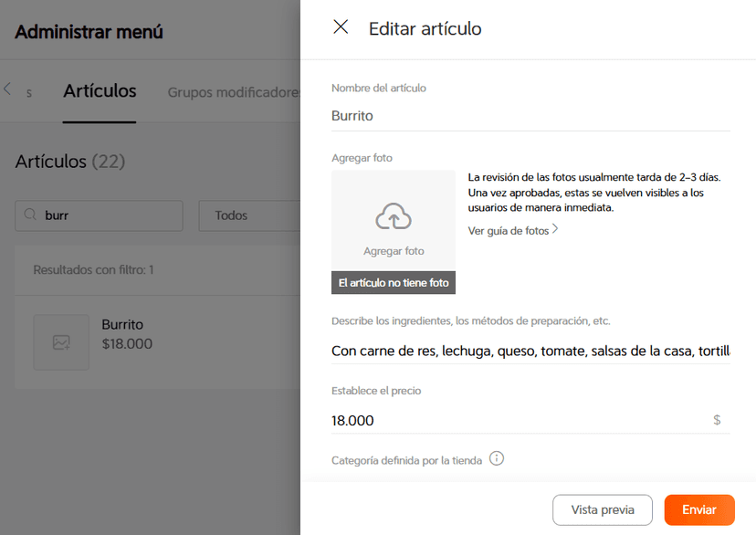Switch to the Artículos tab

[x=100, y=91]
